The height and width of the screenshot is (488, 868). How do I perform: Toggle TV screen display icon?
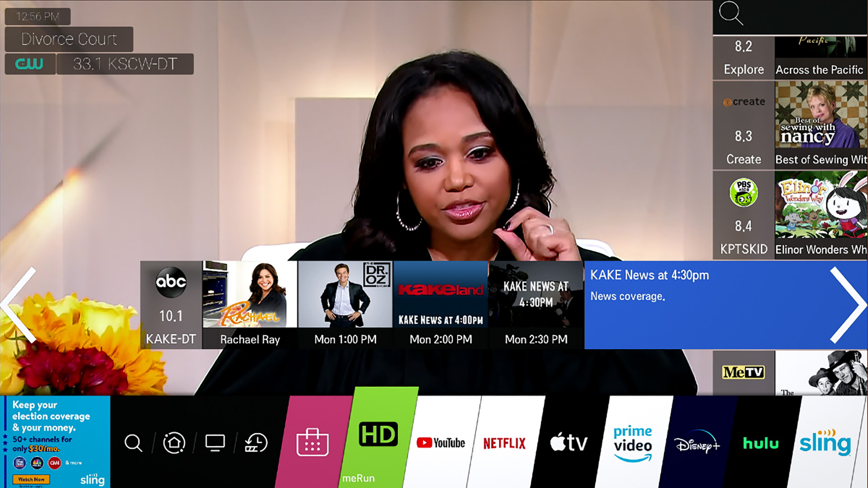click(214, 443)
